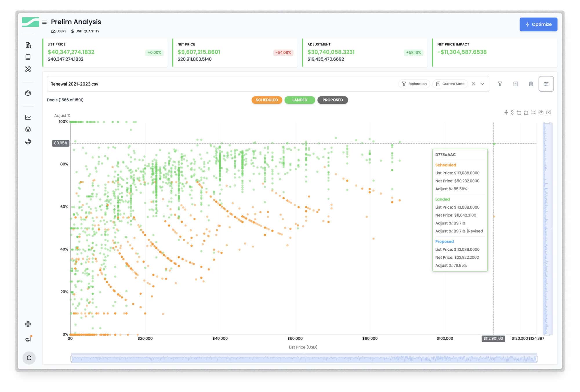Screen dimensions: 580x392
Task: Click the green app logo
Action: click(30, 22)
